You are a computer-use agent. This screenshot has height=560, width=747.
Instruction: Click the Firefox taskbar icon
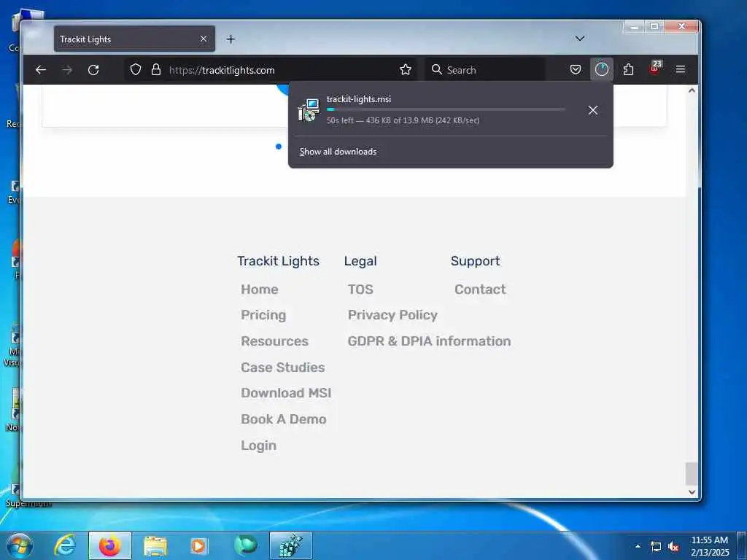(110, 545)
